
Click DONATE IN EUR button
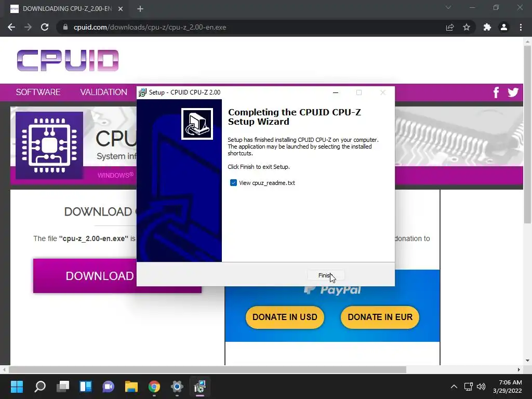pyautogui.click(x=380, y=317)
